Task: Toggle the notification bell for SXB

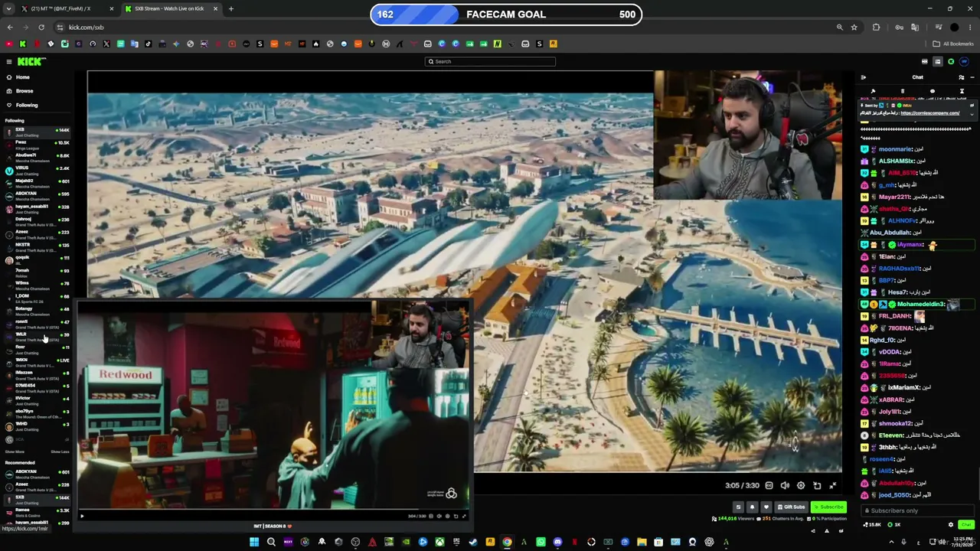Action: pos(752,507)
